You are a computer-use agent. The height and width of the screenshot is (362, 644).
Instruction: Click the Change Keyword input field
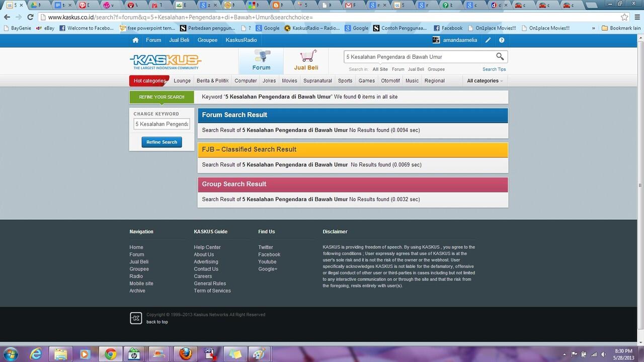pos(162,124)
